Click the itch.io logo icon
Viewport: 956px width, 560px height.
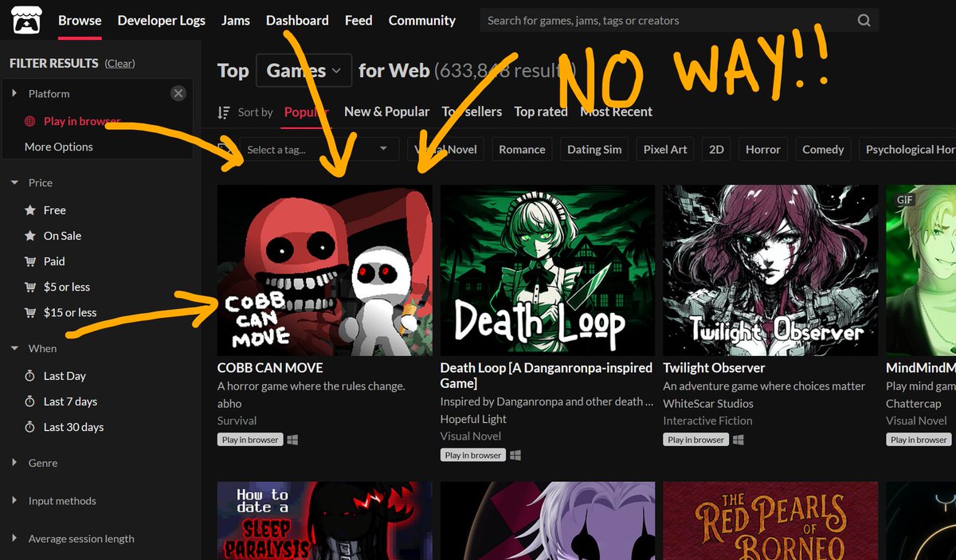click(27, 21)
